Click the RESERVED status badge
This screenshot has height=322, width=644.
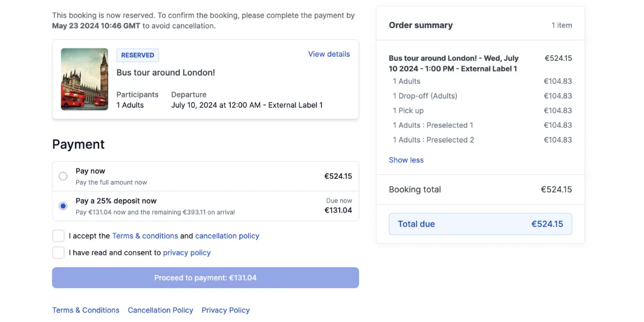(137, 55)
